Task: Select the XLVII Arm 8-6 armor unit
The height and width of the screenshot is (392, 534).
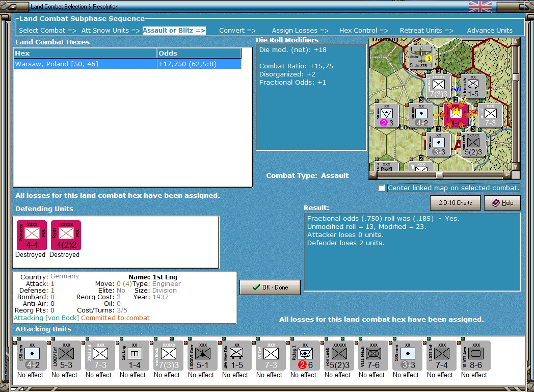Action: point(476,356)
